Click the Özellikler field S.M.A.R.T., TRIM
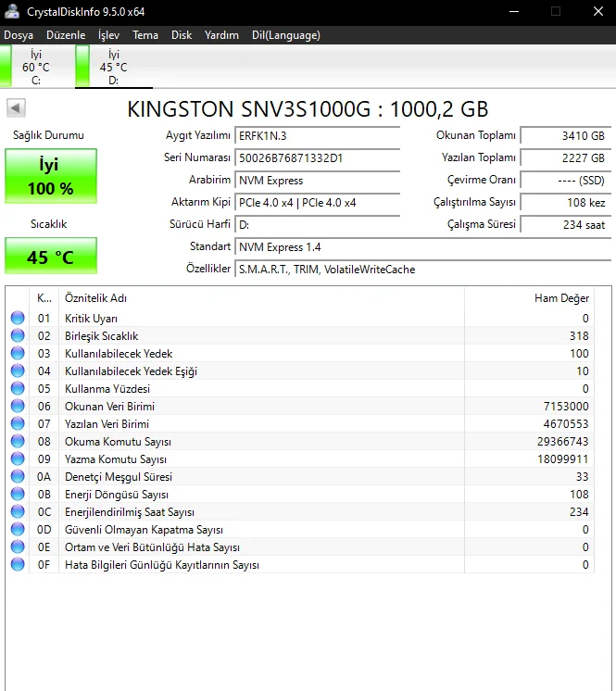 point(423,270)
